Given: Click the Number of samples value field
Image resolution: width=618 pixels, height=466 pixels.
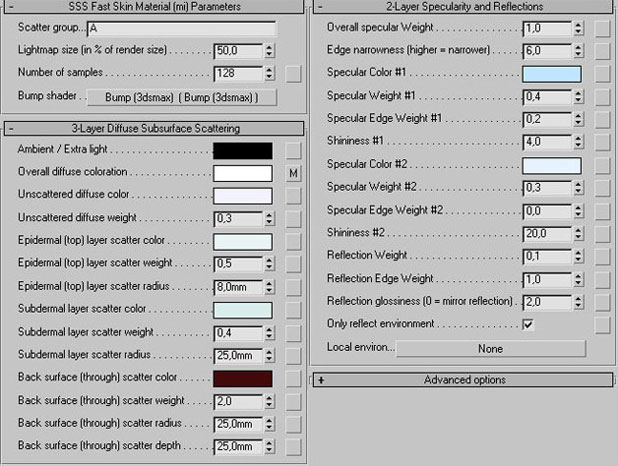Looking at the screenshot, I should 238,74.
